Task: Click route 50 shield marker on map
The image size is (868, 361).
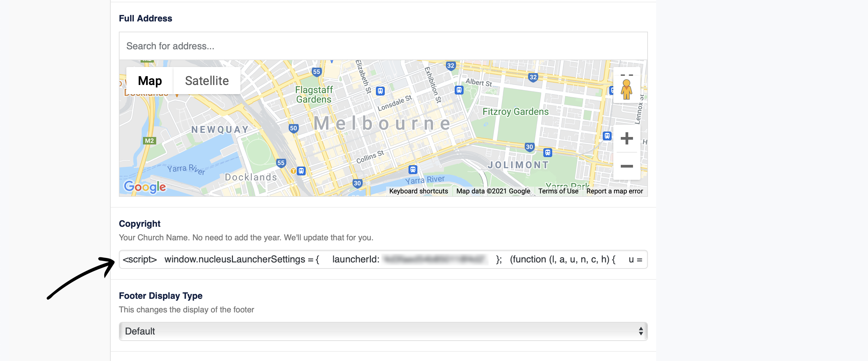Action: pos(293,128)
